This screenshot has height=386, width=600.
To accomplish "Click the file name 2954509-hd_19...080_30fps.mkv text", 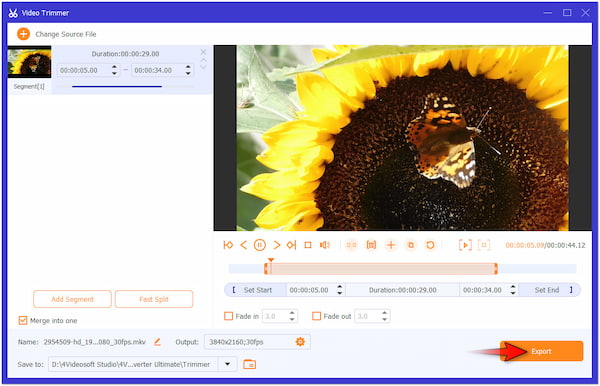I will (95, 342).
